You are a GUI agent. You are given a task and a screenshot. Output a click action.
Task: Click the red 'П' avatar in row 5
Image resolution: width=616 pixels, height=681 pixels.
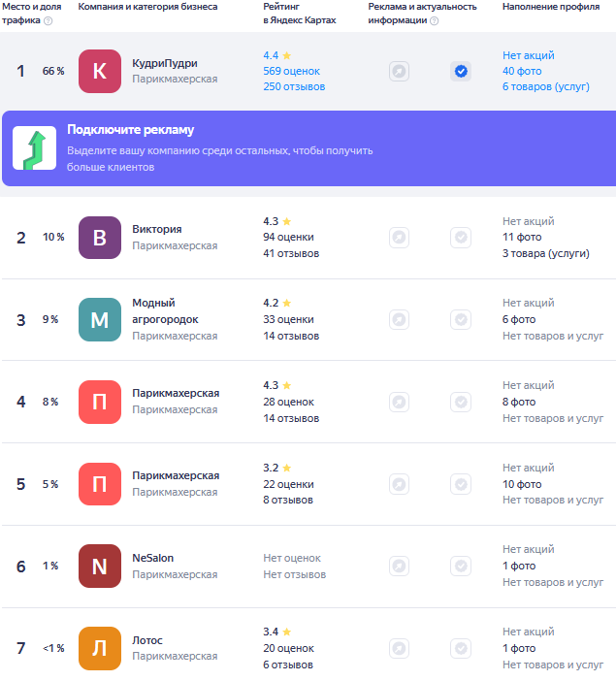pos(100,484)
